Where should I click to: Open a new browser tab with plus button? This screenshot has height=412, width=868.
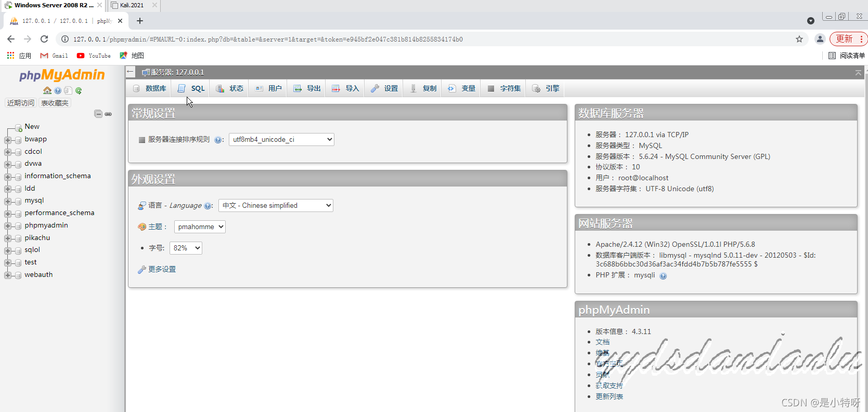140,21
